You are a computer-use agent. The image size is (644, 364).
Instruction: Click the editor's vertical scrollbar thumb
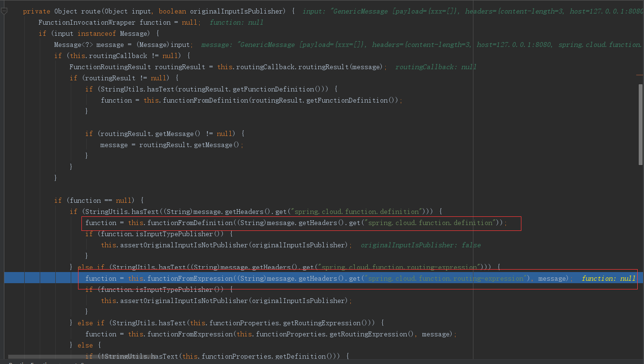(641, 124)
